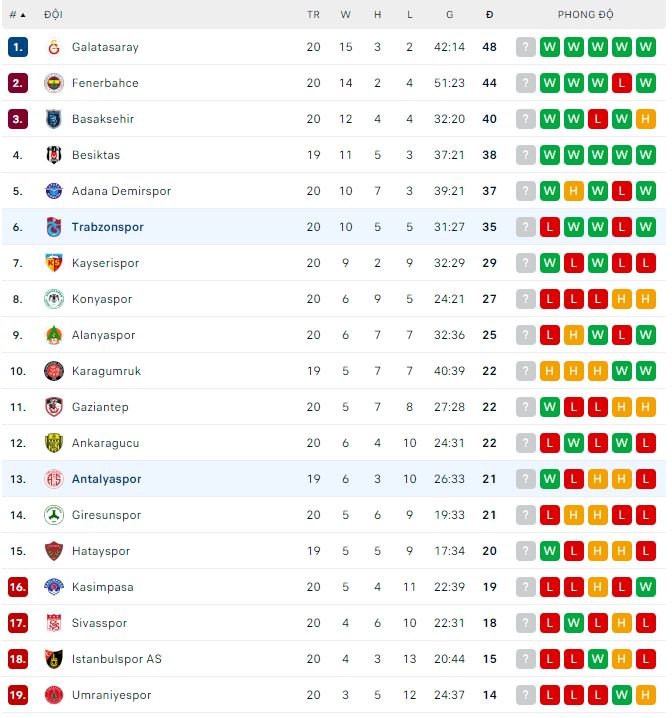This screenshot has width=672, height=718.
Task: Click Basaksehir's red L form badge
Action: (598, 119)
